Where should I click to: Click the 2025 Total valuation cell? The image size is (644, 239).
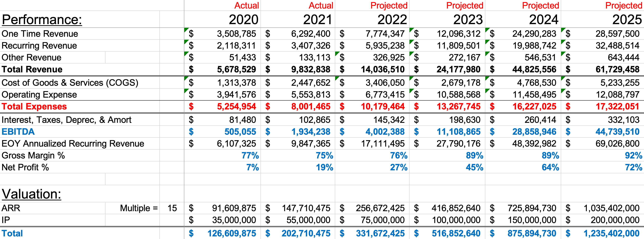click(611, 233)
